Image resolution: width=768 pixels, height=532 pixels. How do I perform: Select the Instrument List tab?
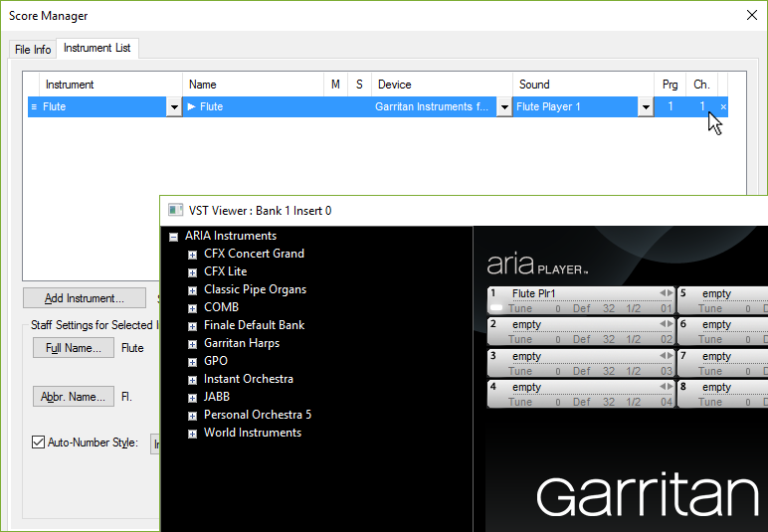point(97,48)
